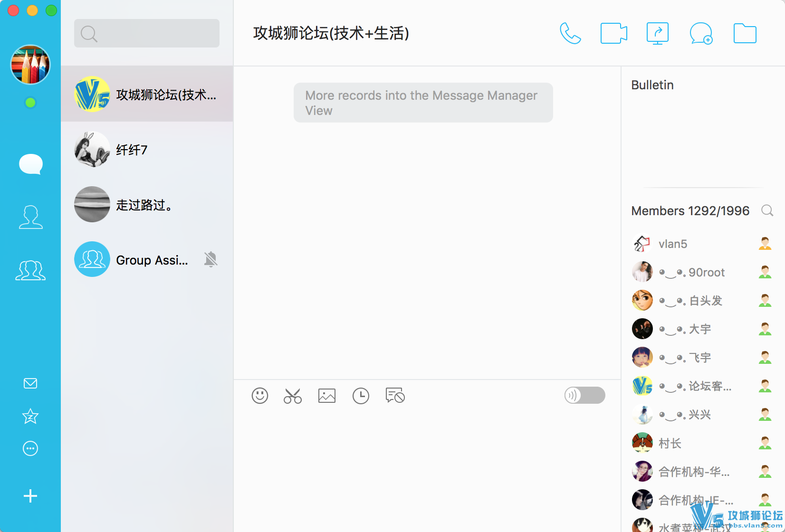
Task: Open the screen sharing icon
Action: coord(658,33)
